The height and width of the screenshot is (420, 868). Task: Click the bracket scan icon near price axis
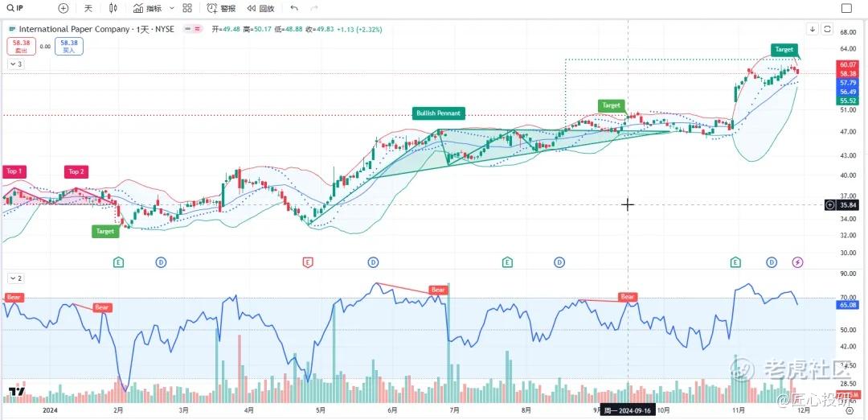827,29
